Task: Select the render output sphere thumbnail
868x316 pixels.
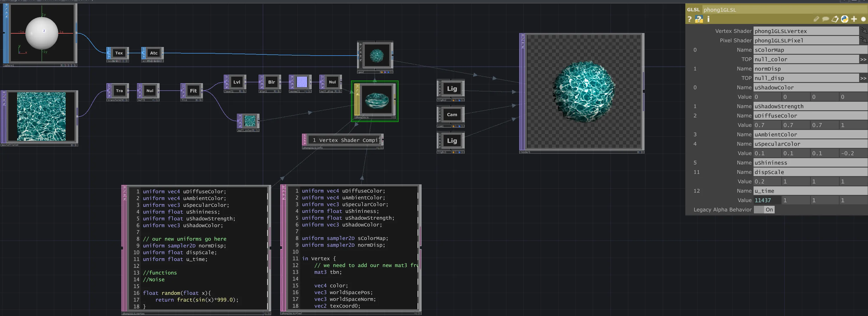Action: click(584, 91)
